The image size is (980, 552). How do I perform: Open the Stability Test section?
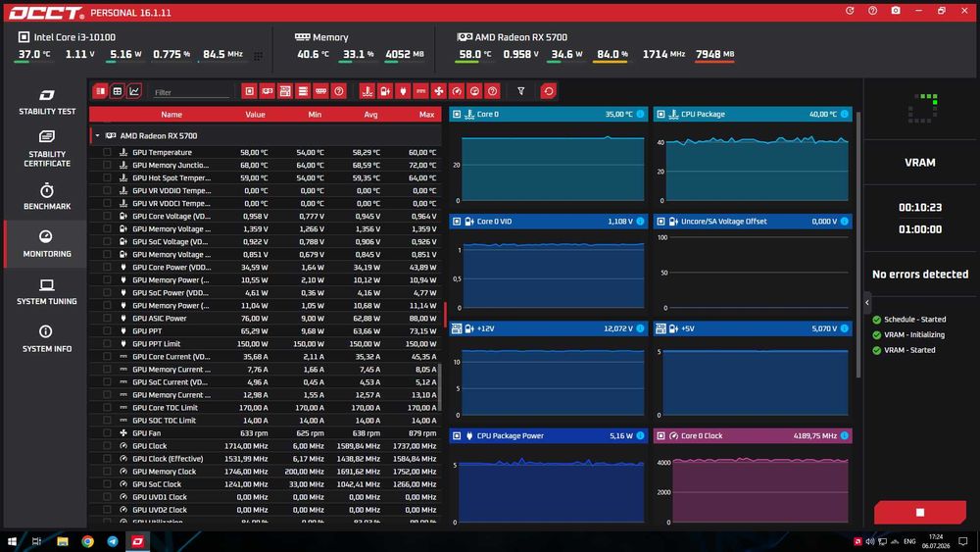pos(47,102)
